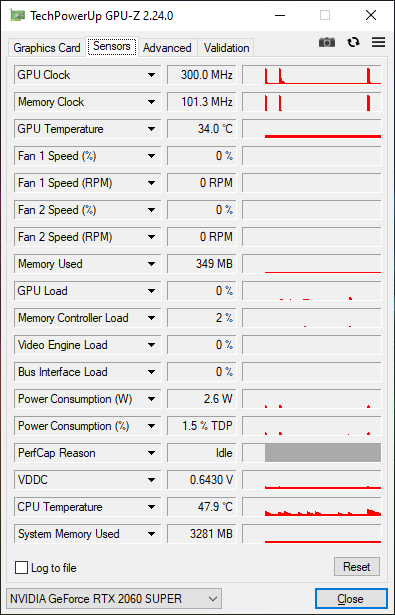
Task: Click the GPU Clock history graph
Action: [312, 75]
